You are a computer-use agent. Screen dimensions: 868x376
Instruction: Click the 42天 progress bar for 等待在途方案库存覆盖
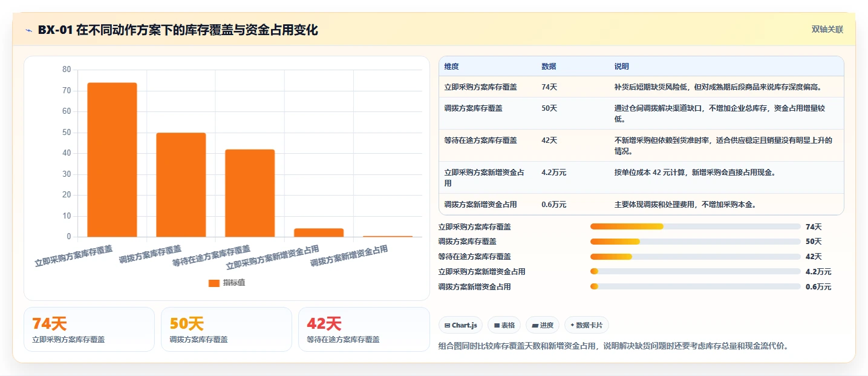click(x=695, y=257)
